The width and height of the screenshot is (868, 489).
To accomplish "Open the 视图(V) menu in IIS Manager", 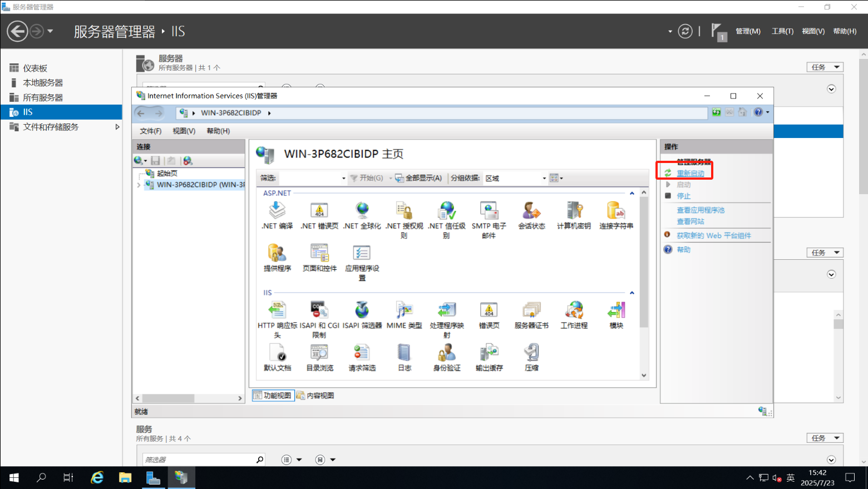I will click(184, 131).
